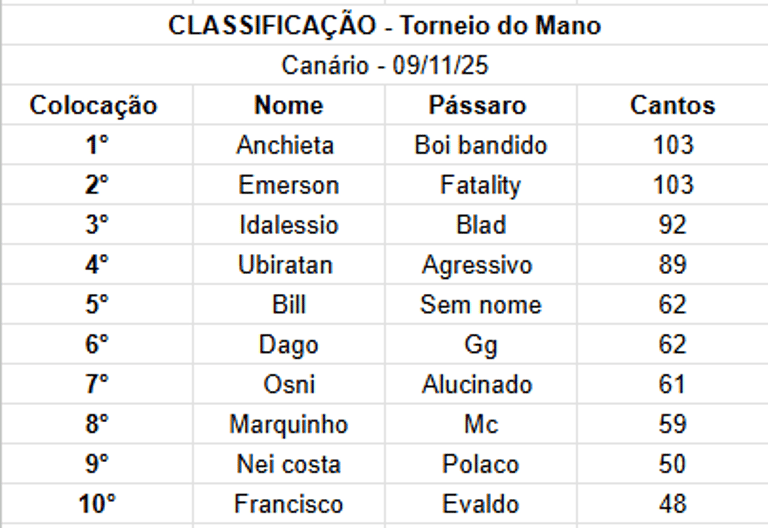
Task: Click the cell containing "Anchieta"
Action: [x=286, y=145]
